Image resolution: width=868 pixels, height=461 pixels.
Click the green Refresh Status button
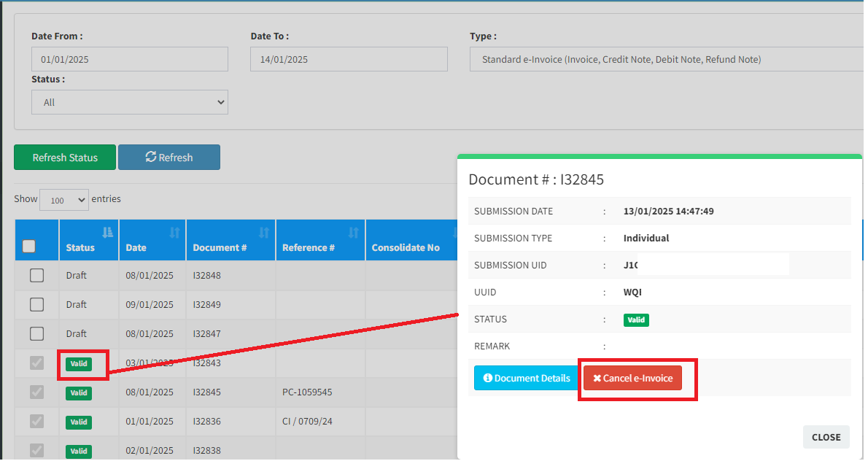[65, 158]
